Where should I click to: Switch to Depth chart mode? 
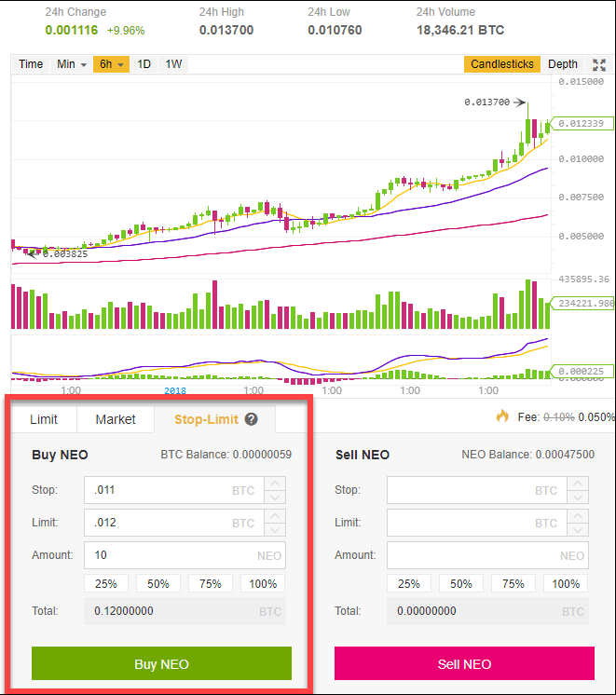(x=562, y=64)
